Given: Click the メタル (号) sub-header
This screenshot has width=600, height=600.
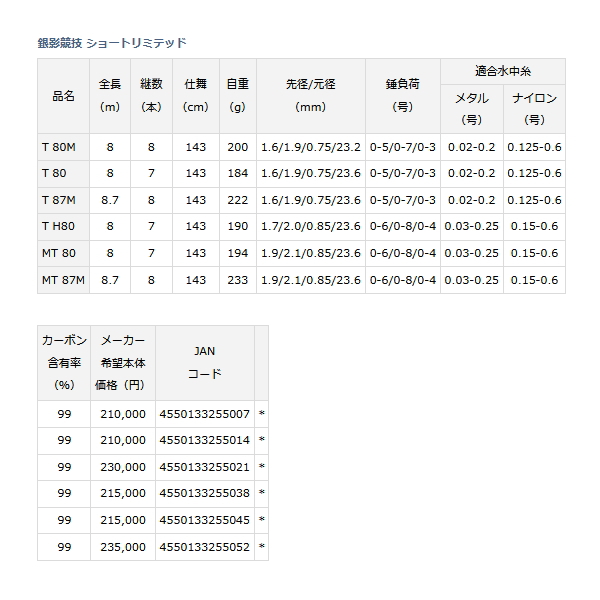Looking at the screenshot, I should pyautogui.click(x=472, y=109).
